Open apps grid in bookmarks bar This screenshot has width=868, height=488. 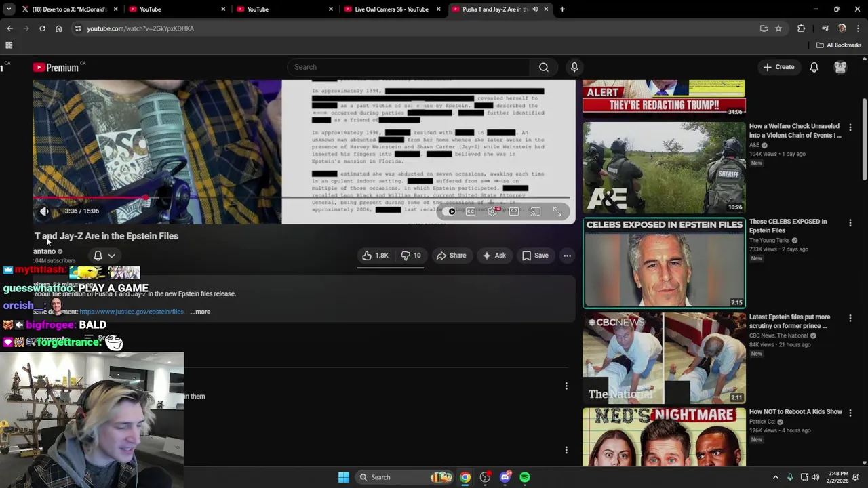click(9, 45)
